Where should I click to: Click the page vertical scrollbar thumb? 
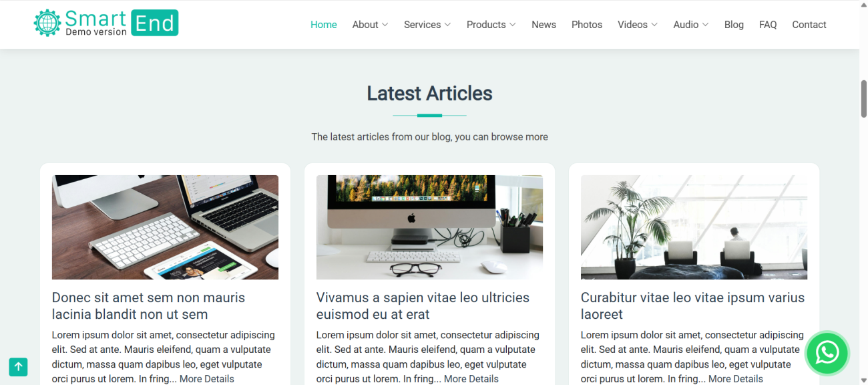[863, 98]
